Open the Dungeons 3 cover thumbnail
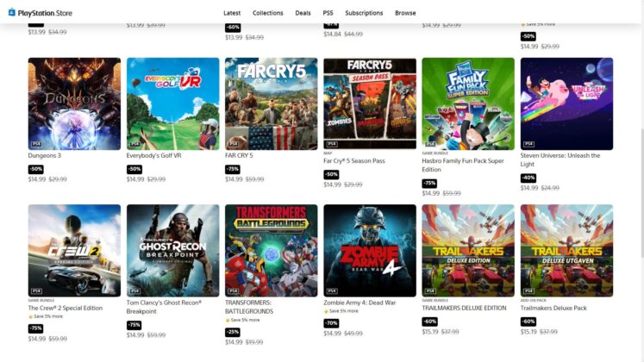The height and width of the screenshot is (362, 644). (x=74, y=103)
